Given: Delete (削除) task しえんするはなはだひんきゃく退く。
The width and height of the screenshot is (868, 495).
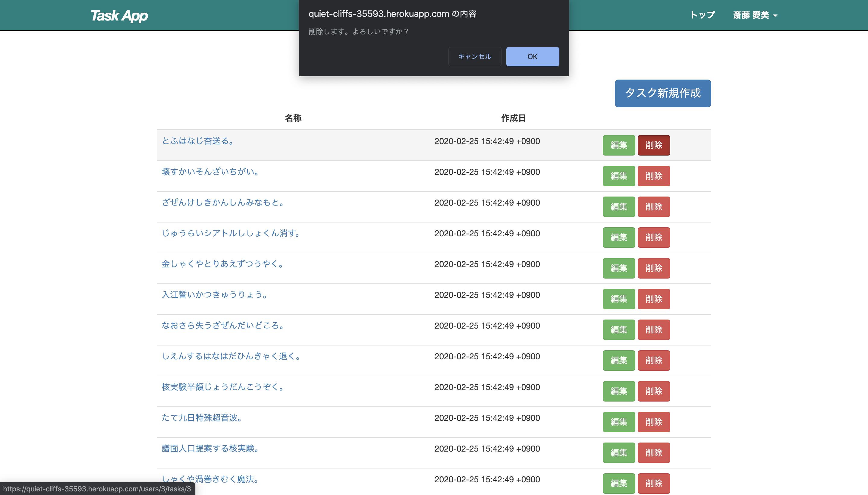Looking at the screenshot, I should [x=653, y=361].
